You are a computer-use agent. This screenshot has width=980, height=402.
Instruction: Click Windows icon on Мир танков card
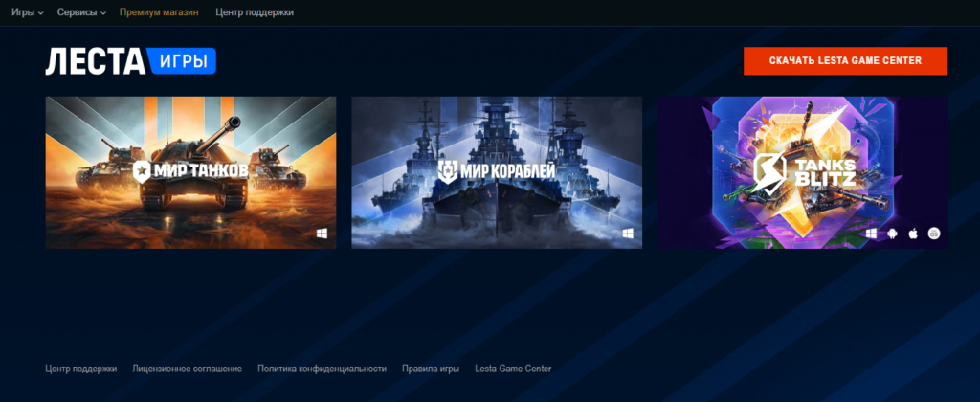click(323, 234)
